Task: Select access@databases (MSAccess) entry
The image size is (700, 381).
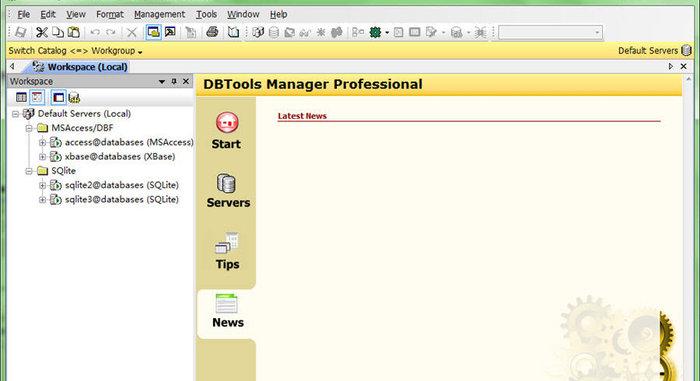Action: (x=129, y=142)
